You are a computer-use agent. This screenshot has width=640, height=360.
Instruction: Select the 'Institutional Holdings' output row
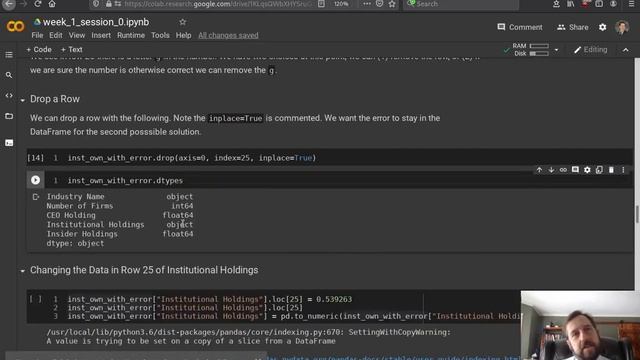coord(120,224)
